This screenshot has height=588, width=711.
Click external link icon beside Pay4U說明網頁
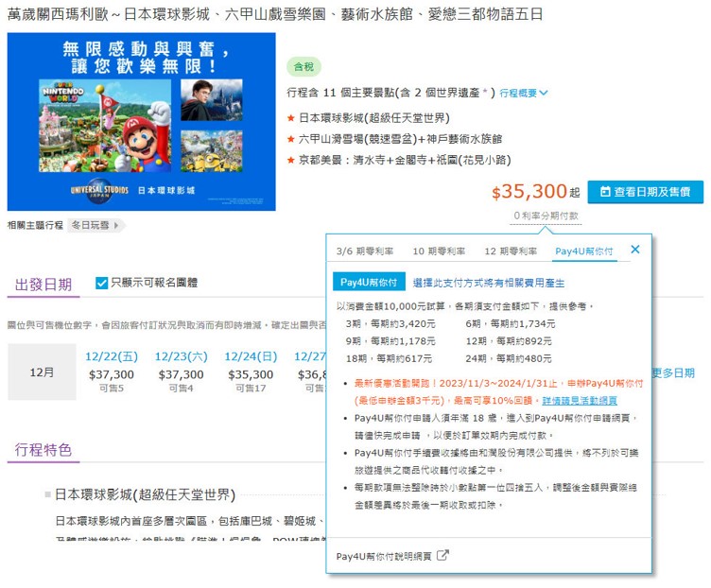click(442, 555)
